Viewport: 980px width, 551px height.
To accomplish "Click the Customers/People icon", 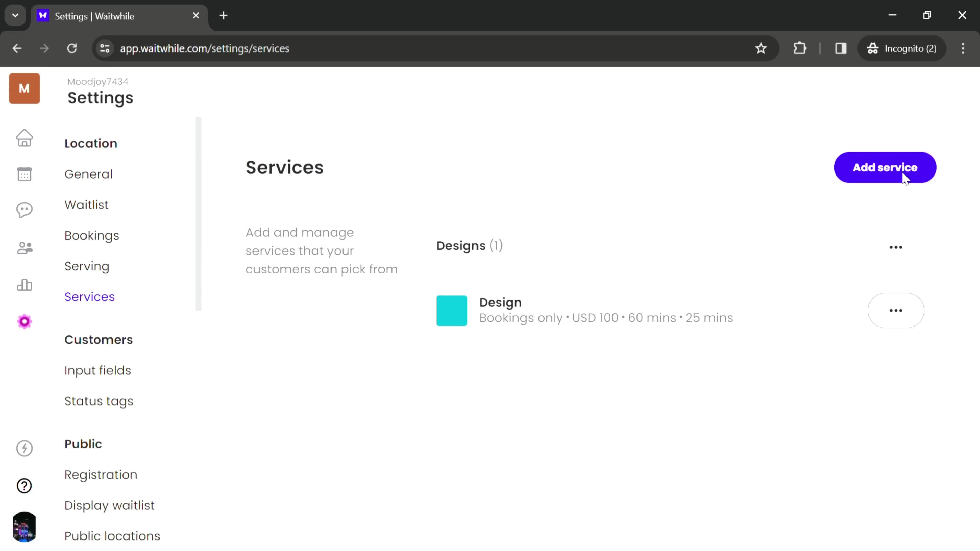I will (24, 247).
